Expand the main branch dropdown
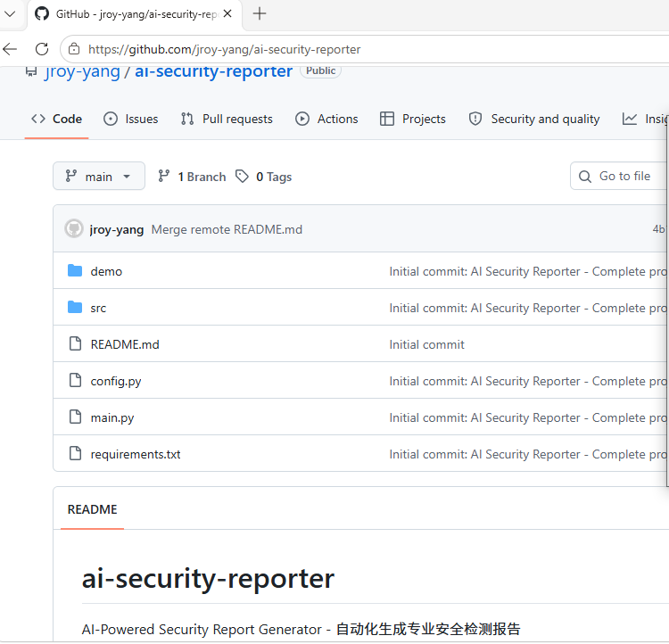 99,177
